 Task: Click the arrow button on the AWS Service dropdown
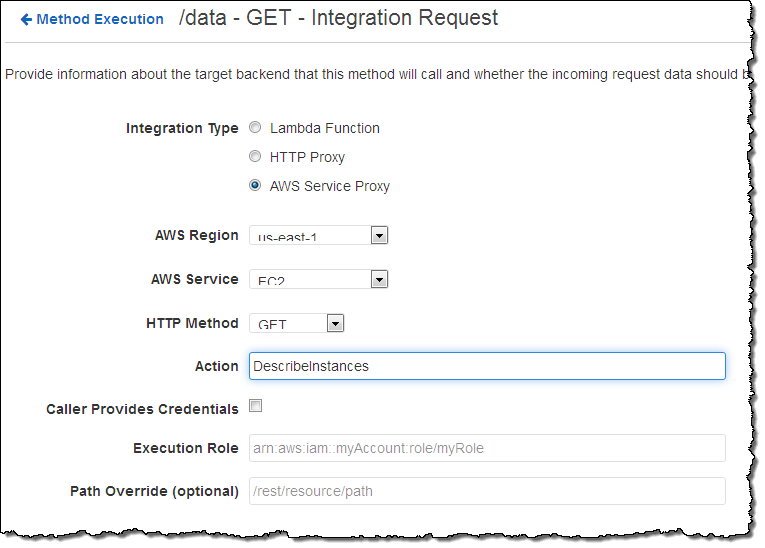[379, 280]
